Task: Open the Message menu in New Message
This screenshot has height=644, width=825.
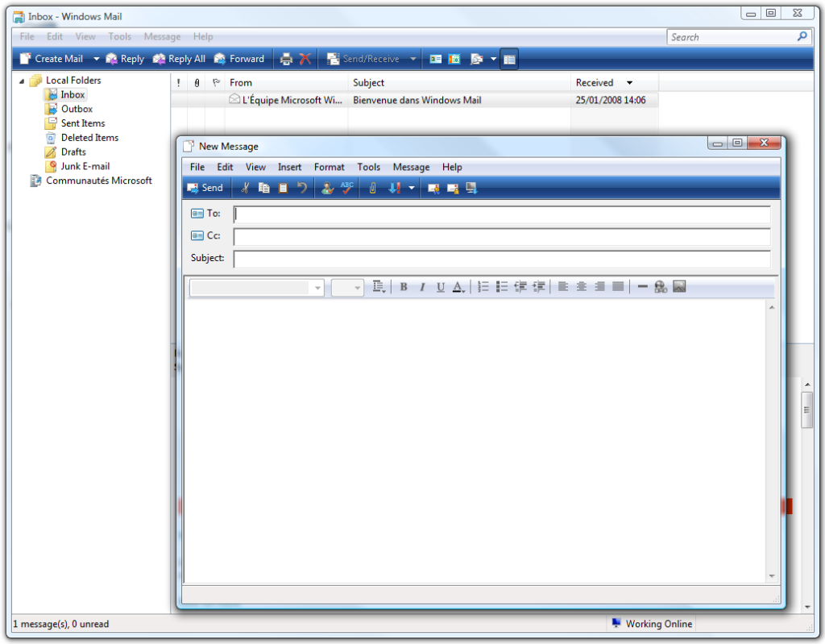Action: point(411,167)
